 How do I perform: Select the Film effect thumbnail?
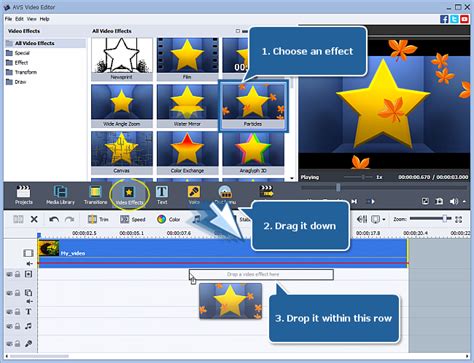(187, 59)
